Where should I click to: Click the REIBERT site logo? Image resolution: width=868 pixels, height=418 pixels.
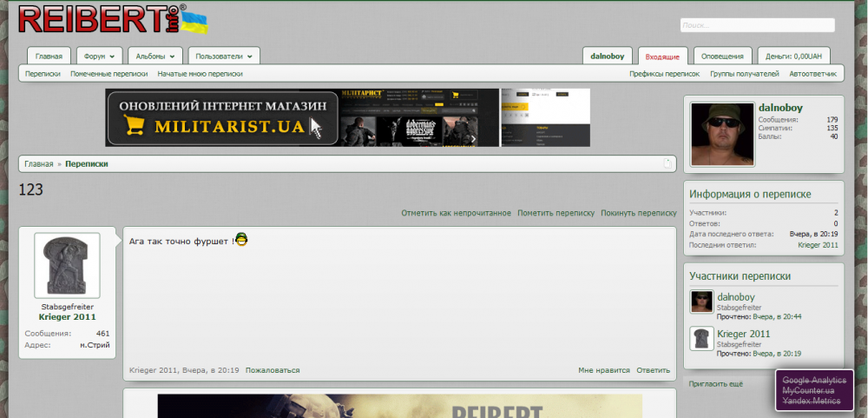click(113, 19)
